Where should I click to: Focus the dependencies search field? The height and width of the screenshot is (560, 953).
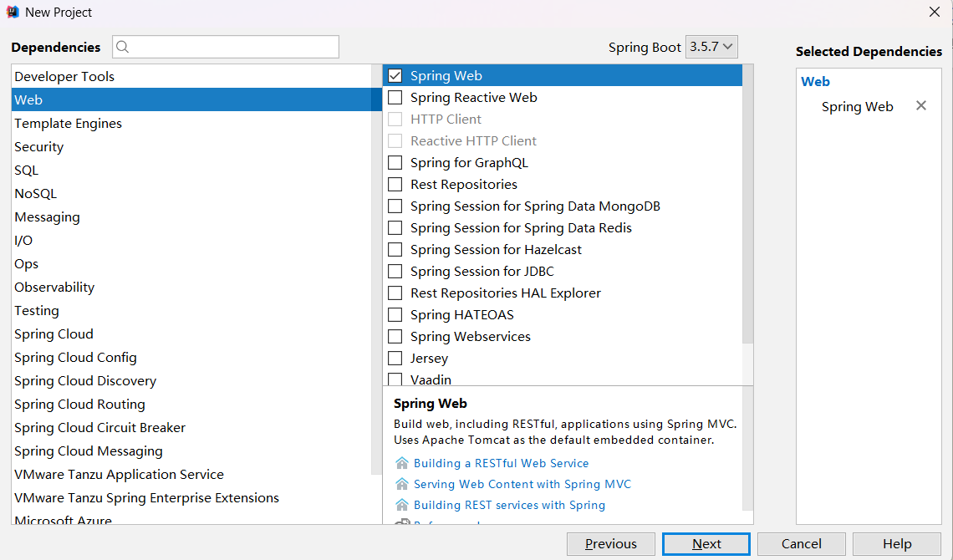click(226, 47)
